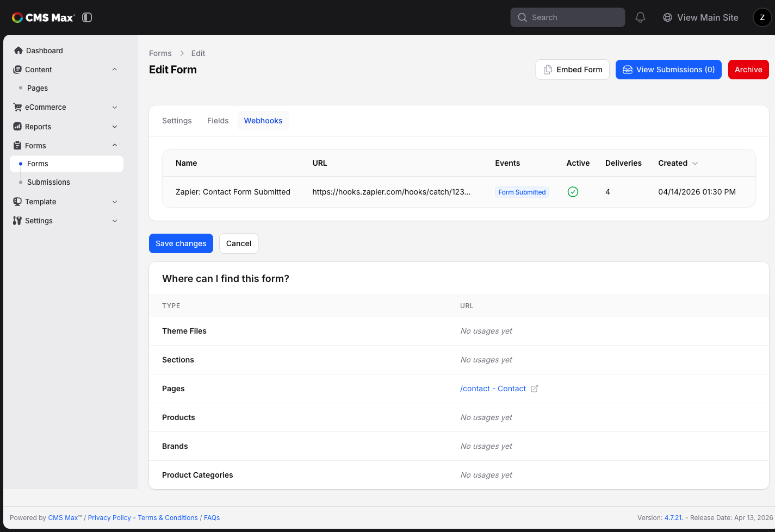Click the Forms clipboard icon
The width and height of the screenshot is (775, 532).
pyautogui.click(x=17, y=146)
